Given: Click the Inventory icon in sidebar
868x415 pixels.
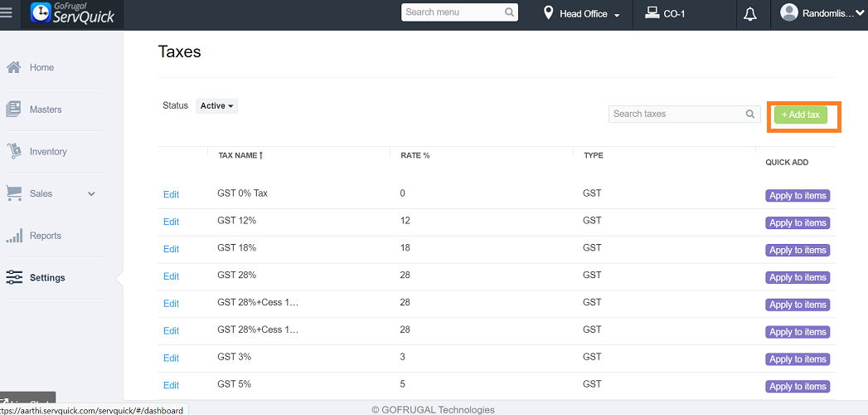Looking at the screenshot, I should 13,152.
